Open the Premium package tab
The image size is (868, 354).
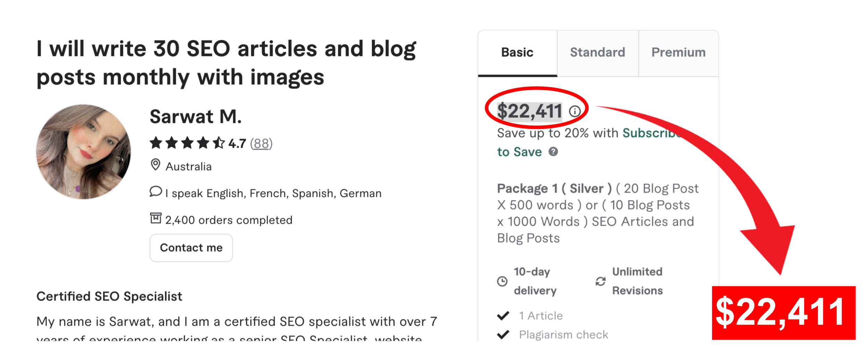coord(678,52)
